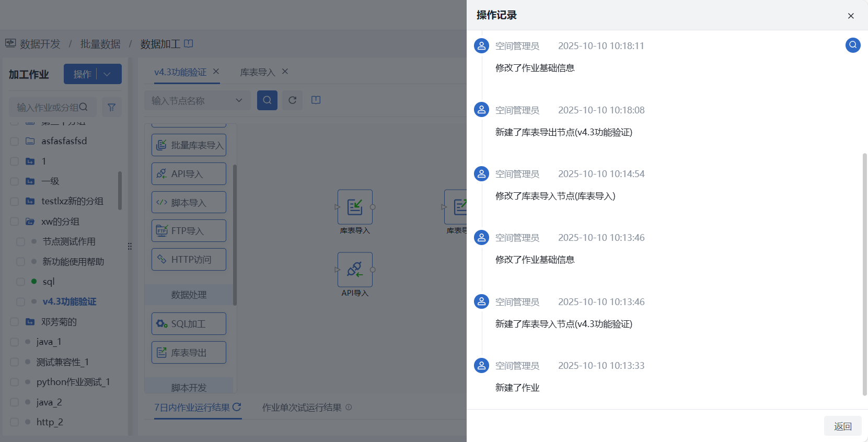Check the 节点测试作用 checkbox
The height and width of the screenshot is (442, 868).
click(21, 241)
